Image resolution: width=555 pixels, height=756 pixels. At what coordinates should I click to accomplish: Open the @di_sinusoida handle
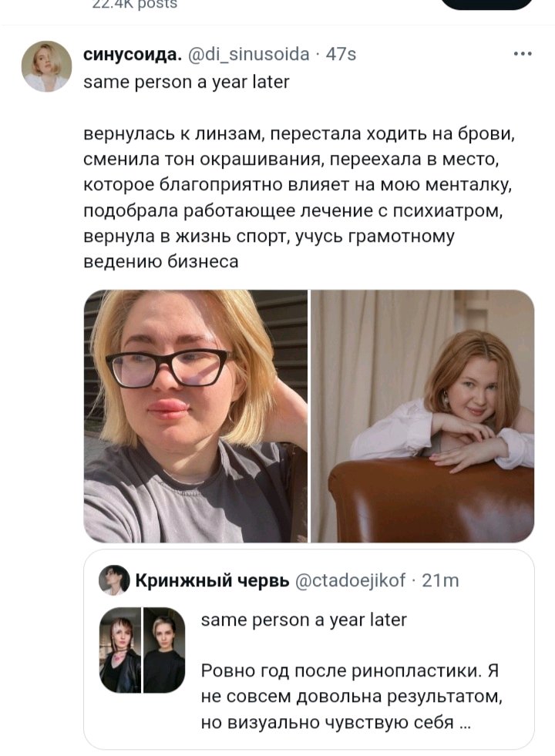(248, 54)
